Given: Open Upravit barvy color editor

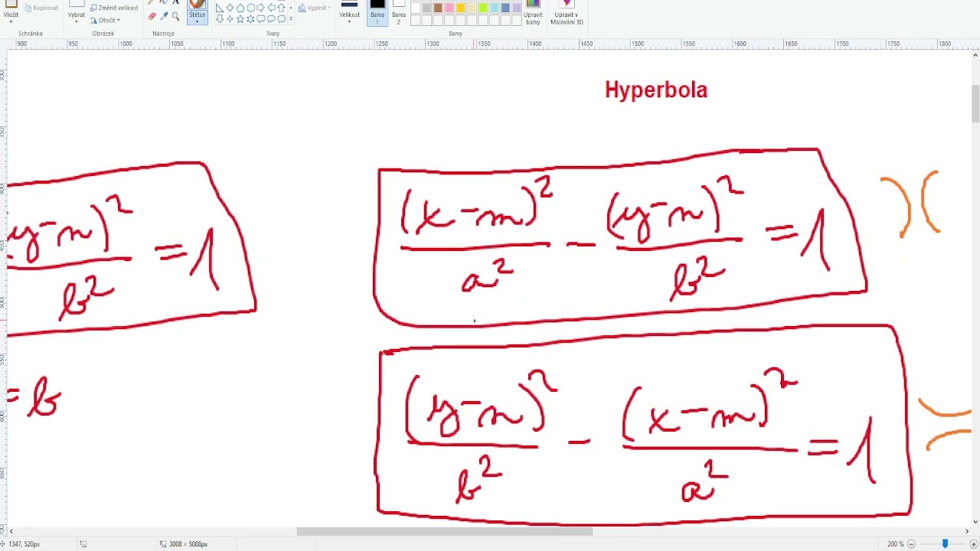Looking at the screenshot, I should click(x=533, y=13).
